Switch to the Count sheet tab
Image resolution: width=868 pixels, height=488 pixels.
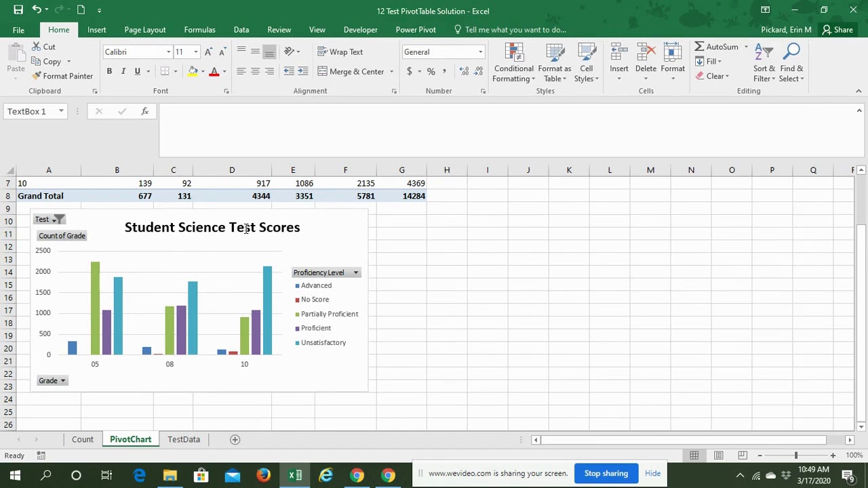pos(83,439)
